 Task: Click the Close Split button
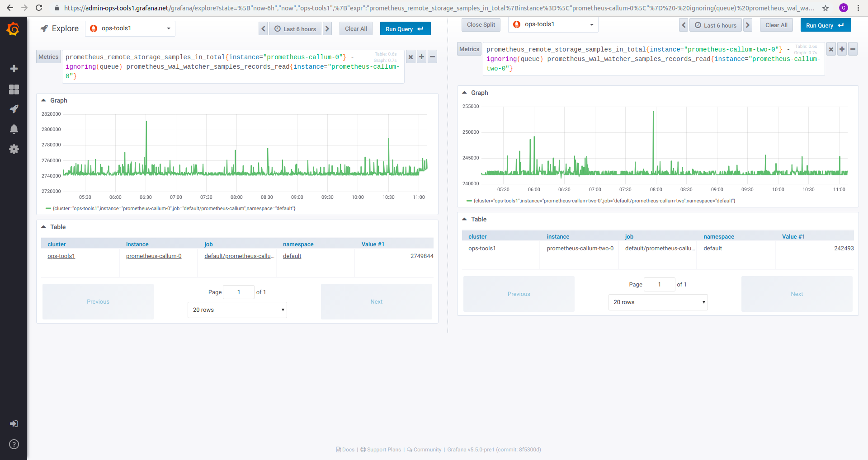click(481, 24)
